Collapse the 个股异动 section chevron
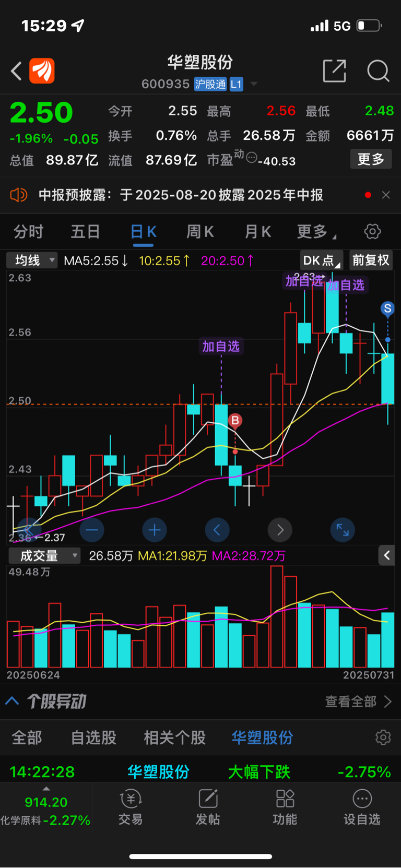Image resolution: width=401 pixels, height=868 pixels. click(x=12, y=701)
